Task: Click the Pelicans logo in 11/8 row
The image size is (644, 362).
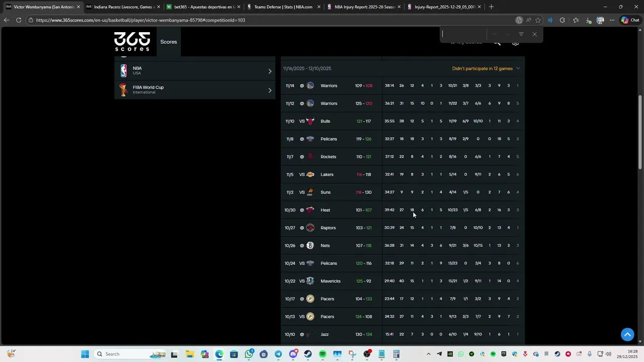Action: pyautogui.click(x=310, y=139)
